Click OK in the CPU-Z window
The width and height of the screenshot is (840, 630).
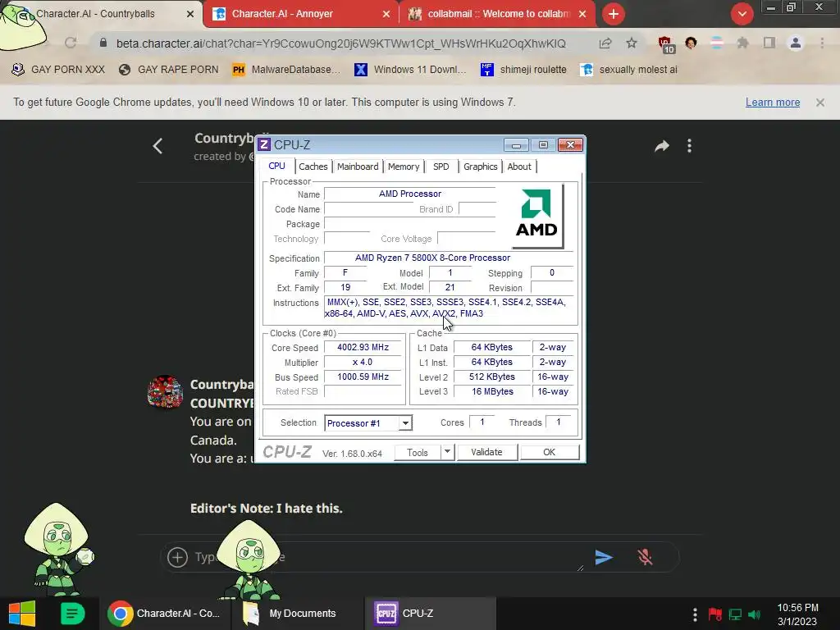click(x=549, y=452)
